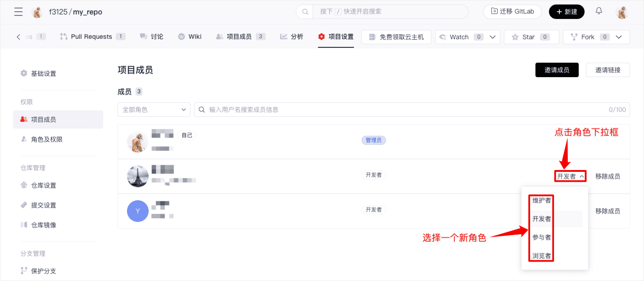Choose 浏览者 role option
The height and width of the screenshot is (281, 644).
point(541,256)
